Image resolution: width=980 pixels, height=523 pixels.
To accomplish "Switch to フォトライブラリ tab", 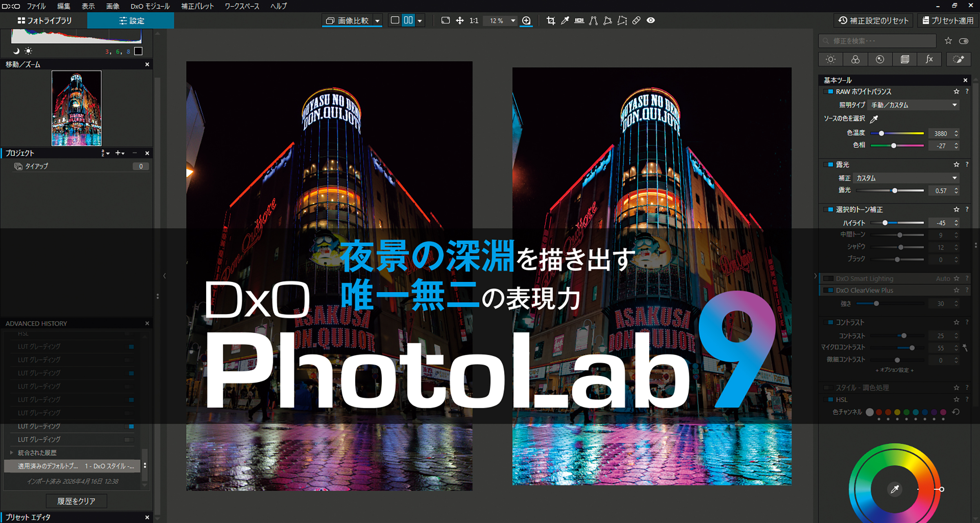I will coord(44,20).
